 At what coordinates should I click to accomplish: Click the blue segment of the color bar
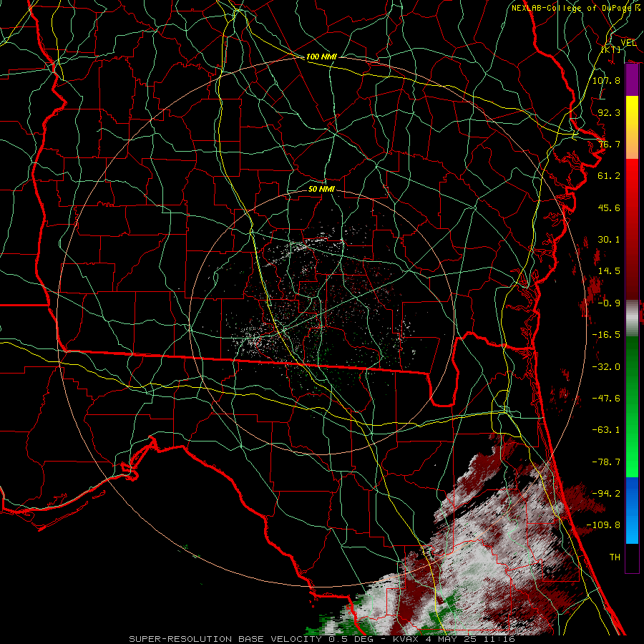632,510
